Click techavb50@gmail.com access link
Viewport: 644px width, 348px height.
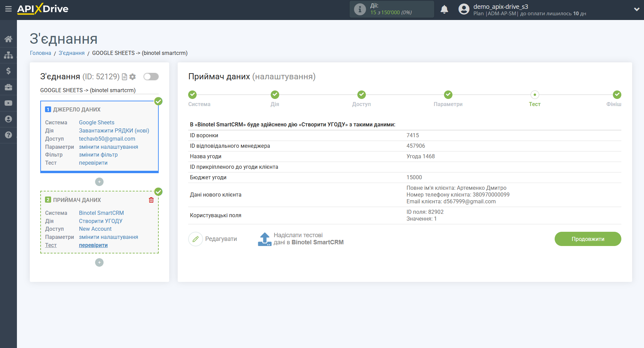(107, 139)
